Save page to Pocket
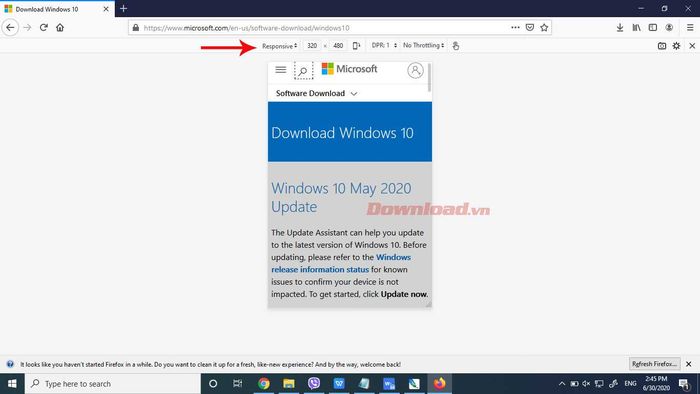700x394 pixels. click(x=530, y=27)
